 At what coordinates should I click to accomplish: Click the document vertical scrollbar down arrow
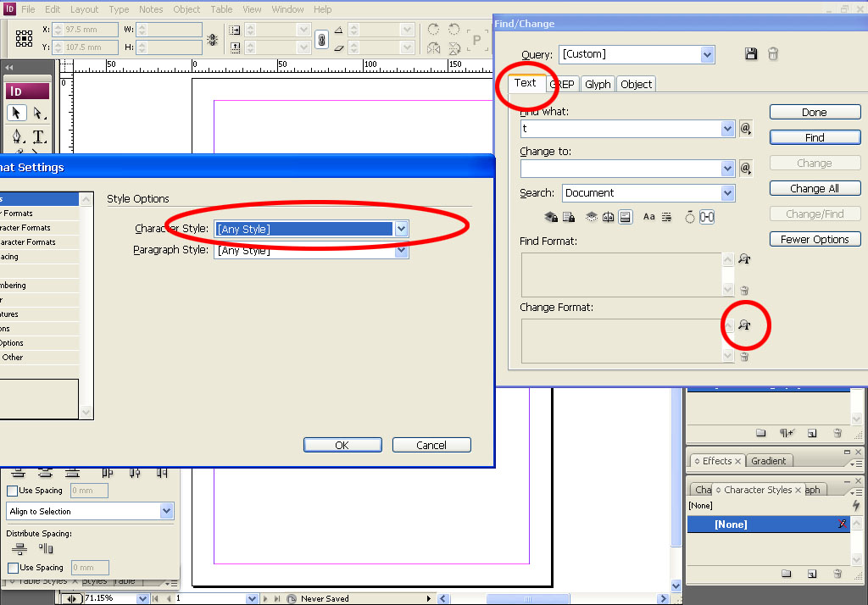click(676, 586)
